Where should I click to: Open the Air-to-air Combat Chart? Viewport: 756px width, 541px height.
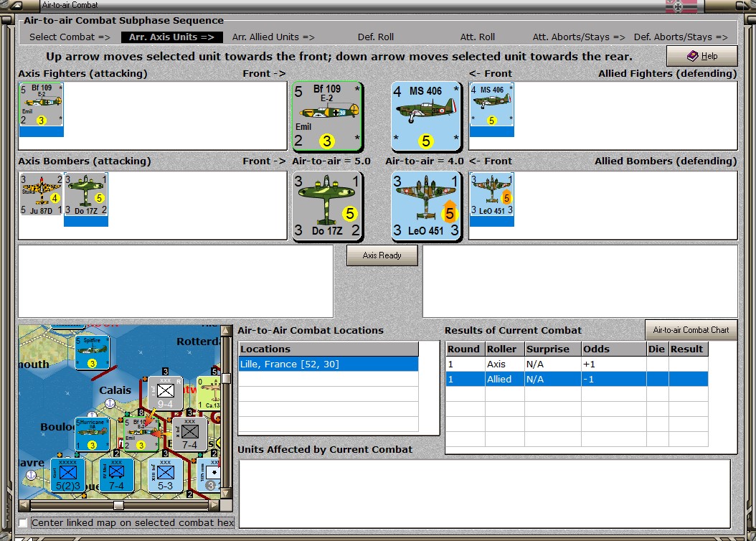click(691, 330)
